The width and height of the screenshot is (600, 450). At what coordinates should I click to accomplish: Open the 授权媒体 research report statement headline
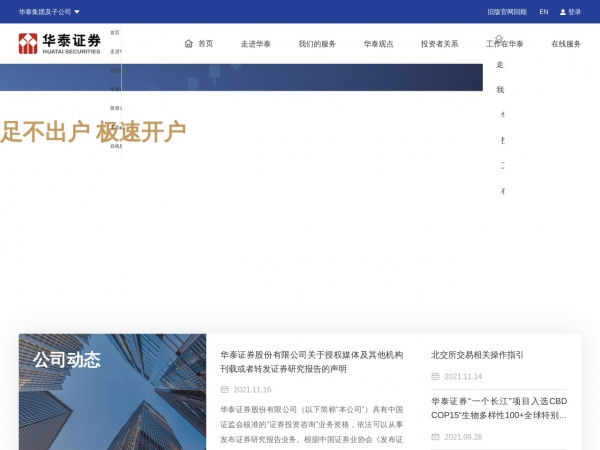click(312, 361)
